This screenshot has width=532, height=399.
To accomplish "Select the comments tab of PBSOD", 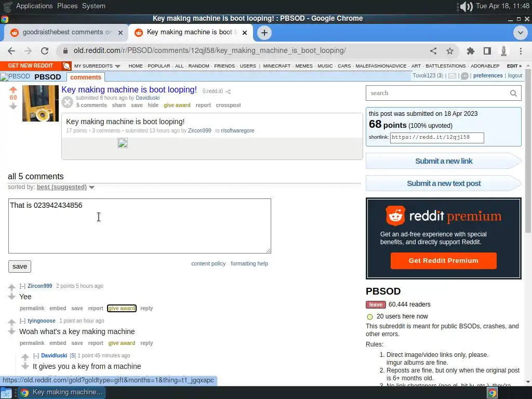I will [x=86, y=77].
